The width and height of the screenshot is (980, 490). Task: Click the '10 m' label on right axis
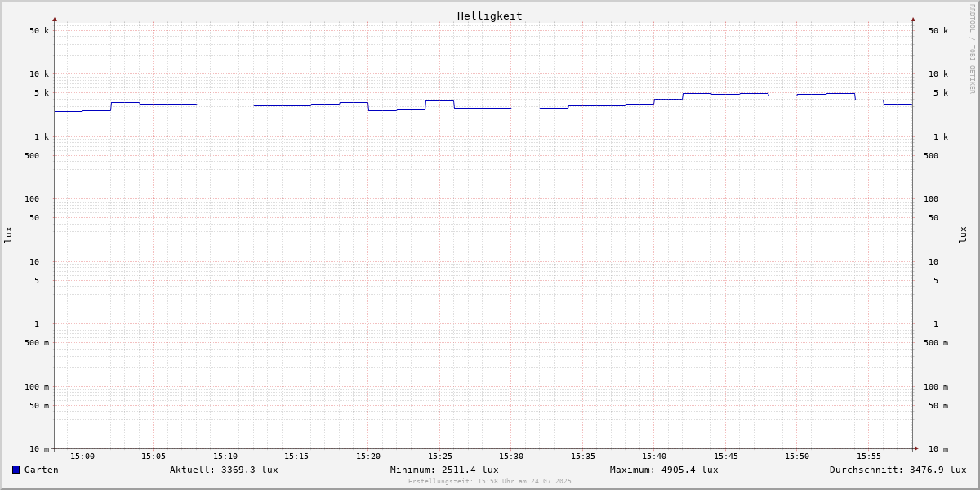pos(938,449)
